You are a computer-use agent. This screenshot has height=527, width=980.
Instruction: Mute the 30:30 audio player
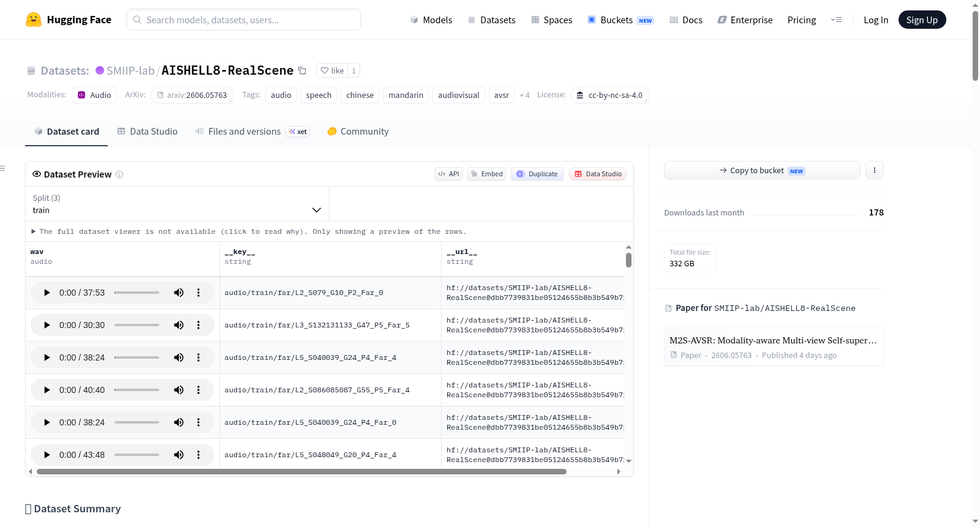point(179,325)
